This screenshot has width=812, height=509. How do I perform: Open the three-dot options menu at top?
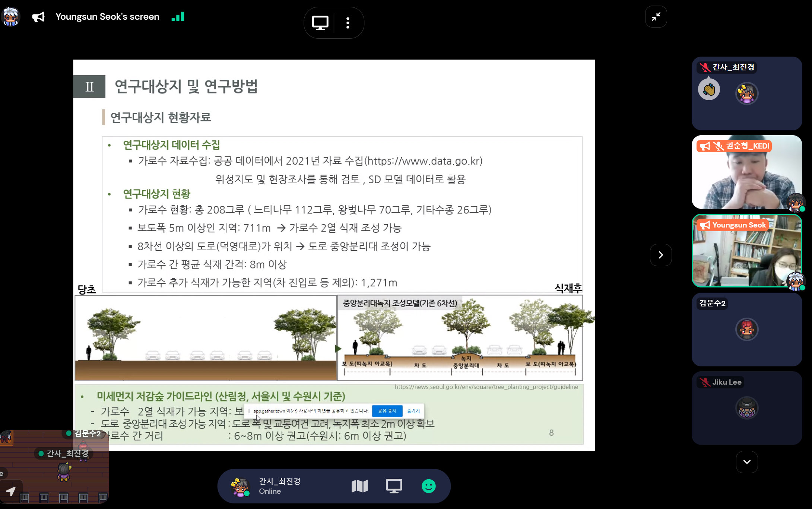click(348, 23)
